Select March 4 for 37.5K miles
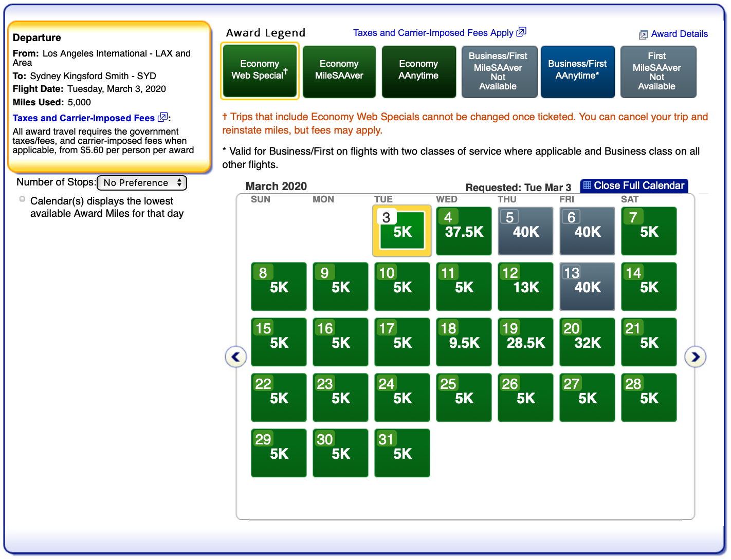 [464, 231]
